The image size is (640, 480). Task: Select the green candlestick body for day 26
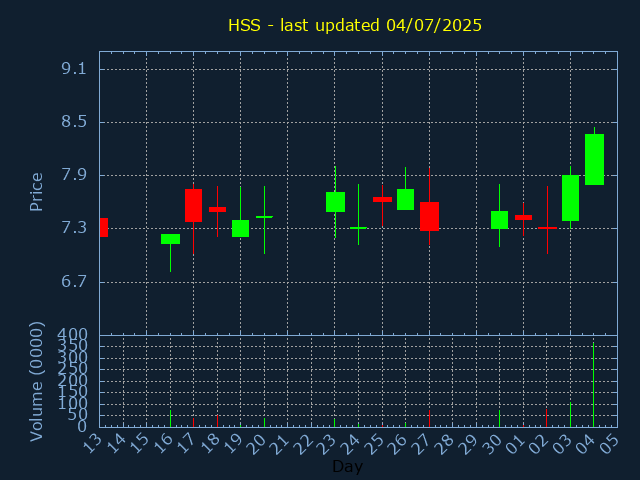[x=405, y=200]
